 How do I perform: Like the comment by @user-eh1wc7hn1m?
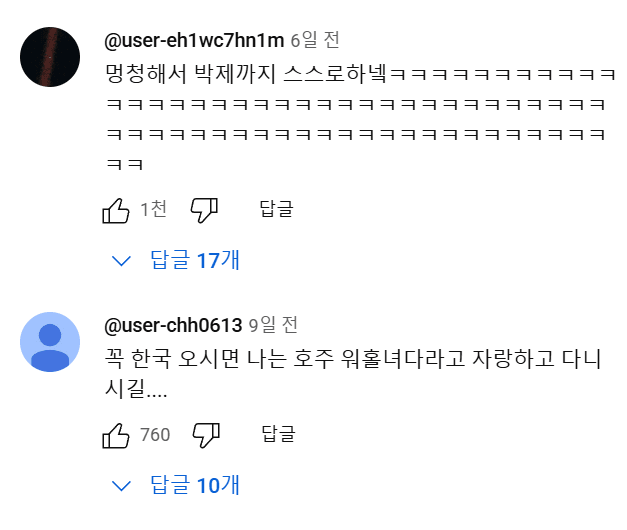[x=116, y=210]
